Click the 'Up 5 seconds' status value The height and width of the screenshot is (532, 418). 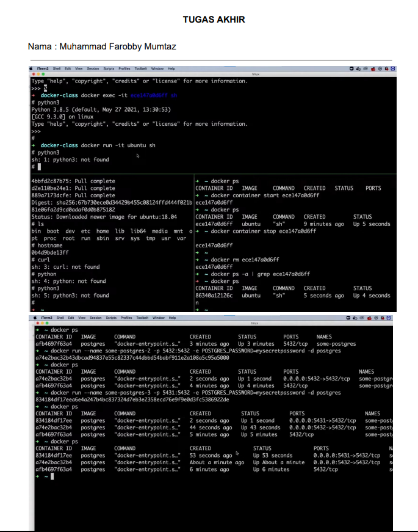372,224
